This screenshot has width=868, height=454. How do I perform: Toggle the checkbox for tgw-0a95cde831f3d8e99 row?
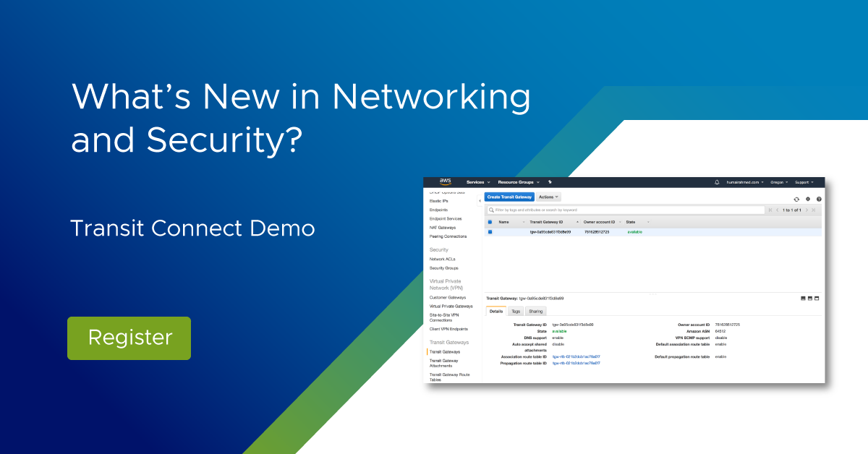point(490,232)
